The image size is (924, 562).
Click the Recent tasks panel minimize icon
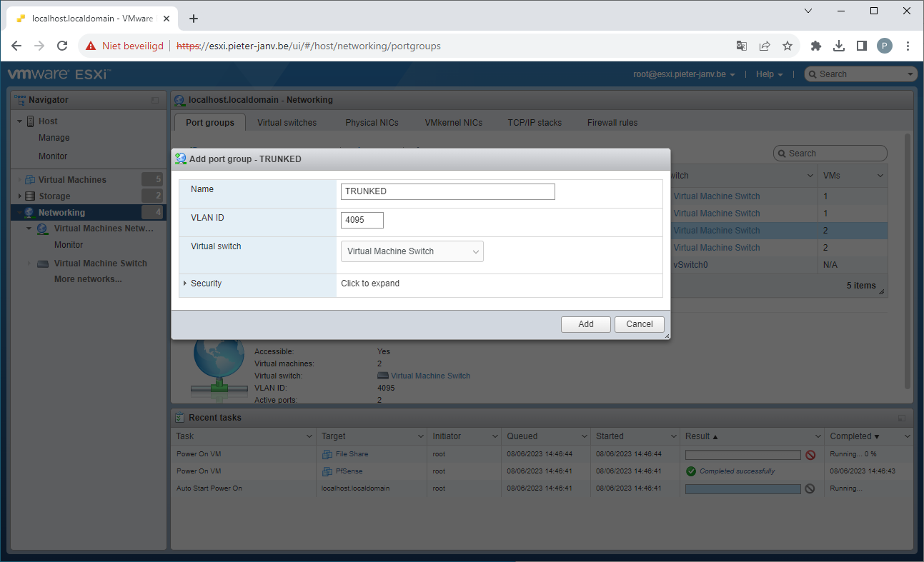pyautogui.click(x=901, y=418)
